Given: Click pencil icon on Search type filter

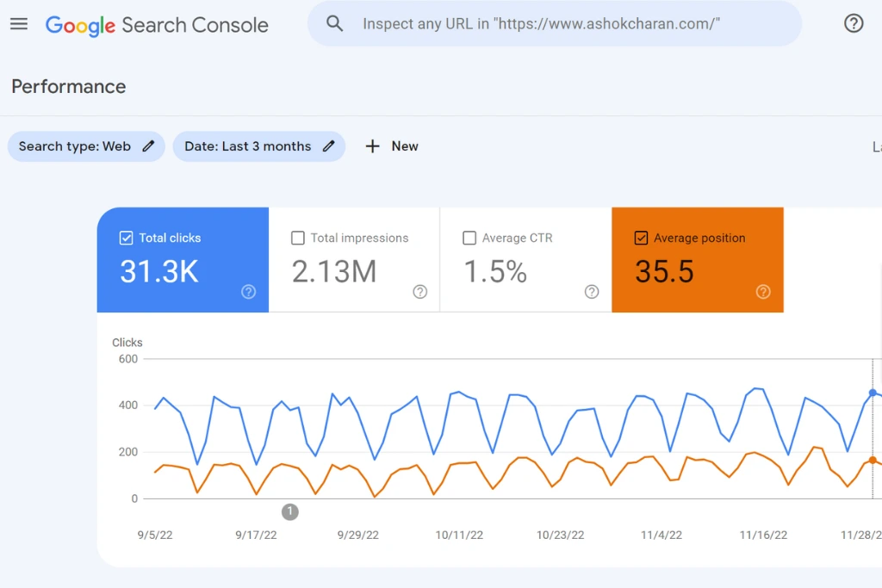Looking at the screenshot, I should tap(149, 146).
